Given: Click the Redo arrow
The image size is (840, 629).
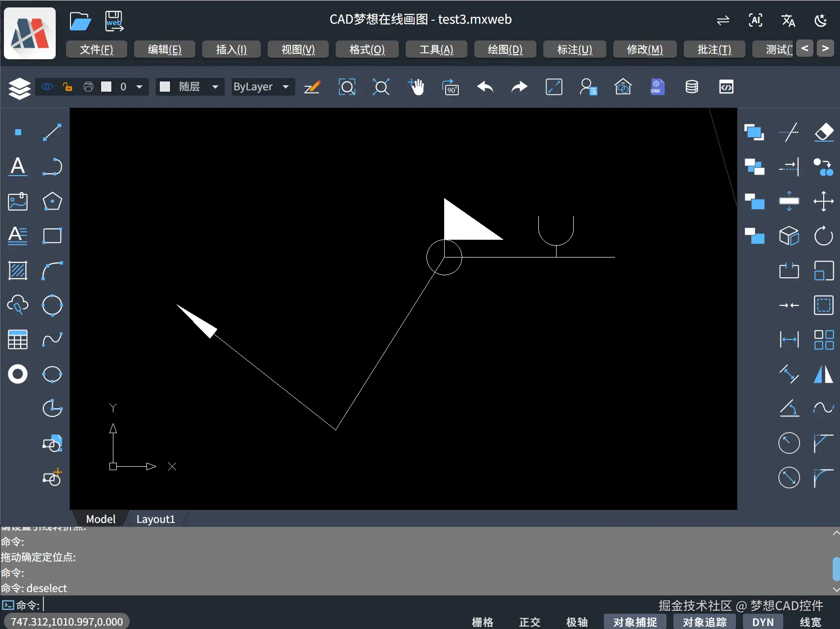Looking at the screenshot, I should click(x=519, y=87).
